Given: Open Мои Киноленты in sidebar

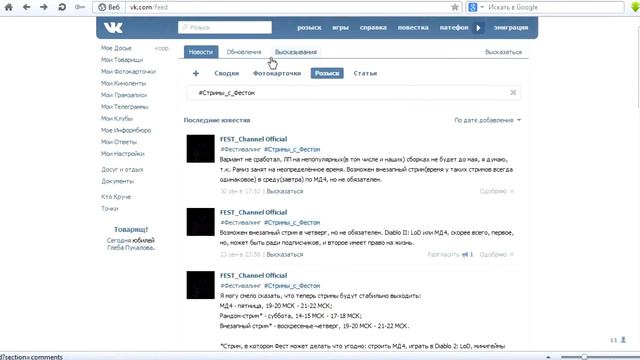Looking at the screenshot, I should (x=123, y=83).
